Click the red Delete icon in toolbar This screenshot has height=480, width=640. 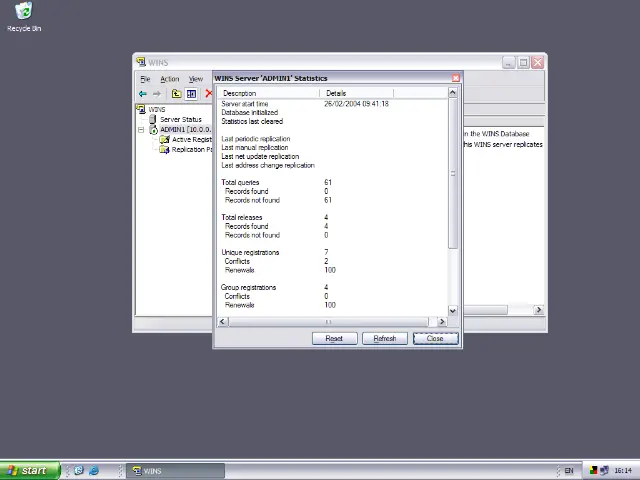click(209, 93)
